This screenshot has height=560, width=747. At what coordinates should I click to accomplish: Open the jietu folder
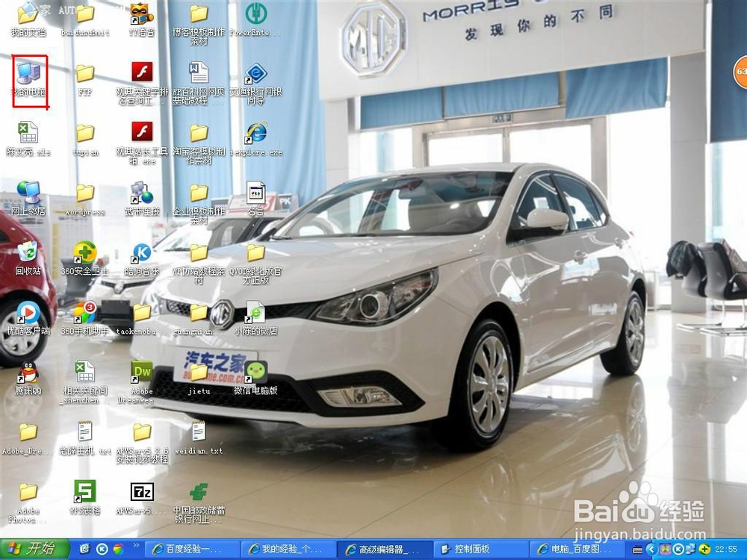(199, 373)
